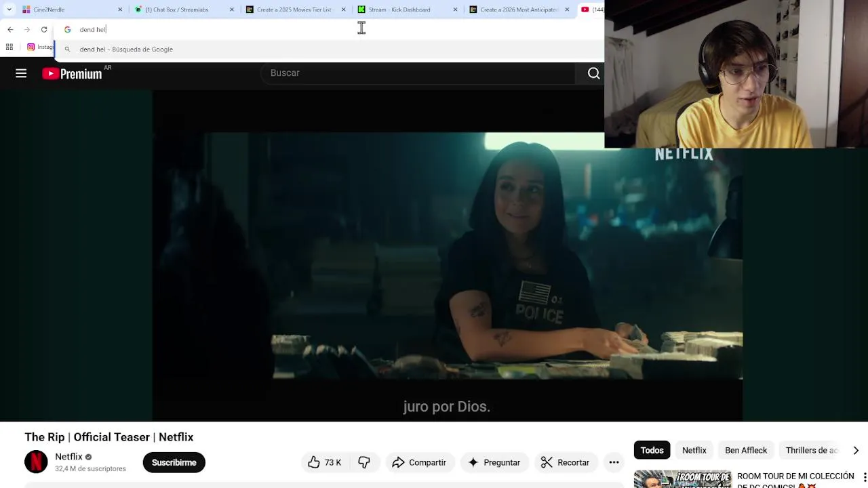868x488 pixels.
Task: Click the browser back arrow
Action: (x=10, y=29)
